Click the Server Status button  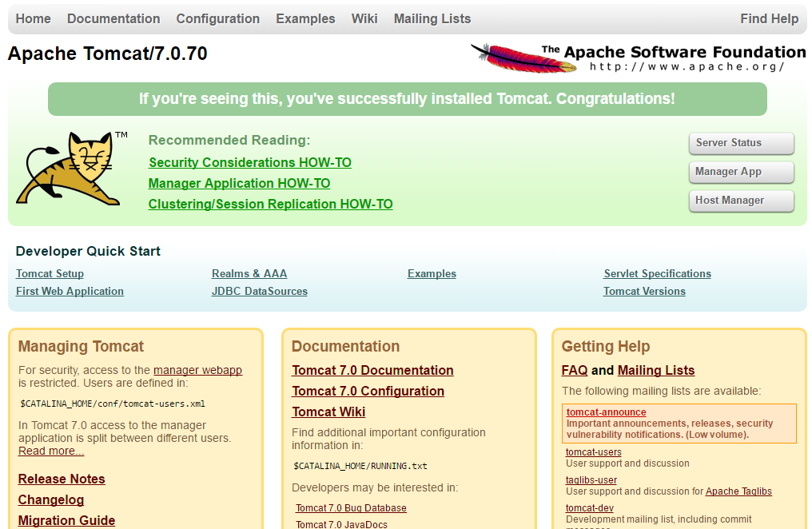[x=741, y=143]
